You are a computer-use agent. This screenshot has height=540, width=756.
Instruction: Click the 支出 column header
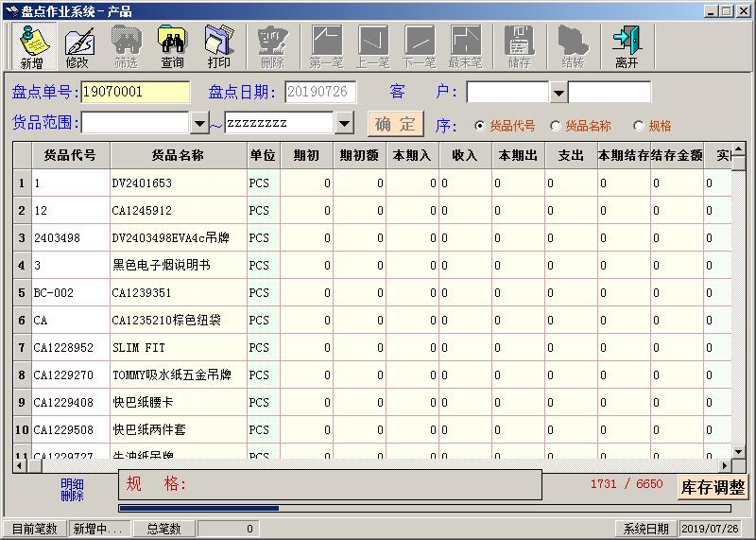[572, 155]
